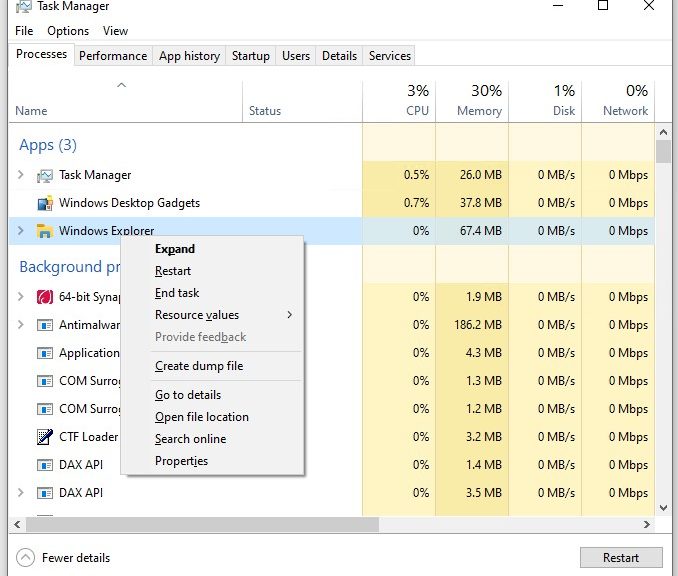Sort by Name column header

pyautogui.click(x=125, y=101)
